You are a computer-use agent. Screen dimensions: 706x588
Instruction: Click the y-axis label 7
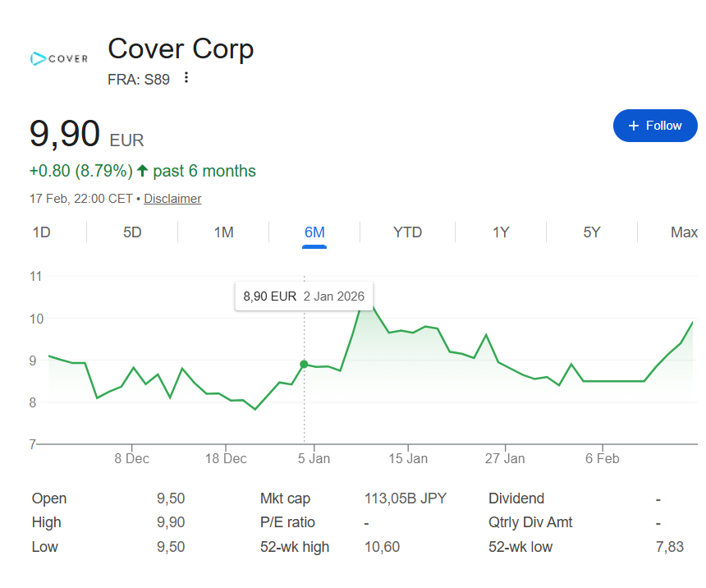(32, 445)
